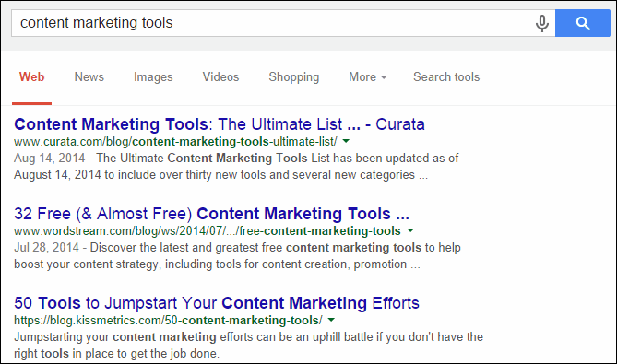617x364 pixels.
Task: Select the Web tab
Action: 32,77
